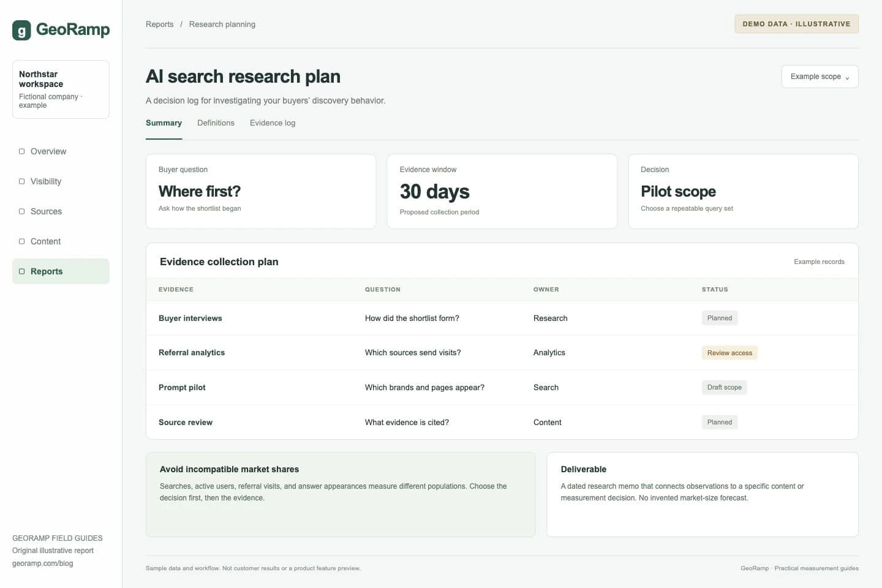Click Planned status in Source review row
882x588 pixels.
[x=720, y=422]
